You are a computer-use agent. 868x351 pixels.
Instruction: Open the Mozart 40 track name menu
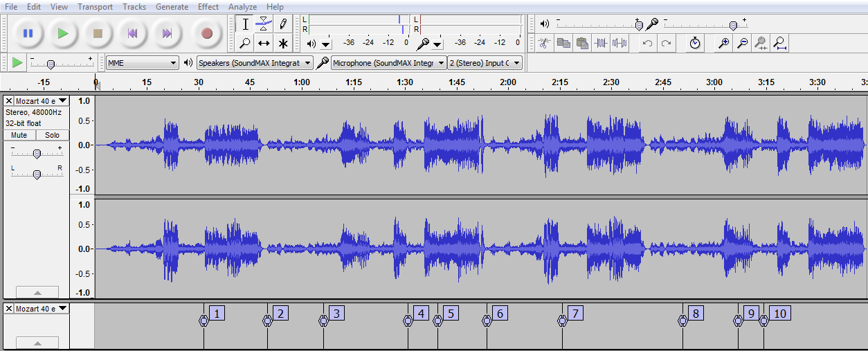coord(41,101)
